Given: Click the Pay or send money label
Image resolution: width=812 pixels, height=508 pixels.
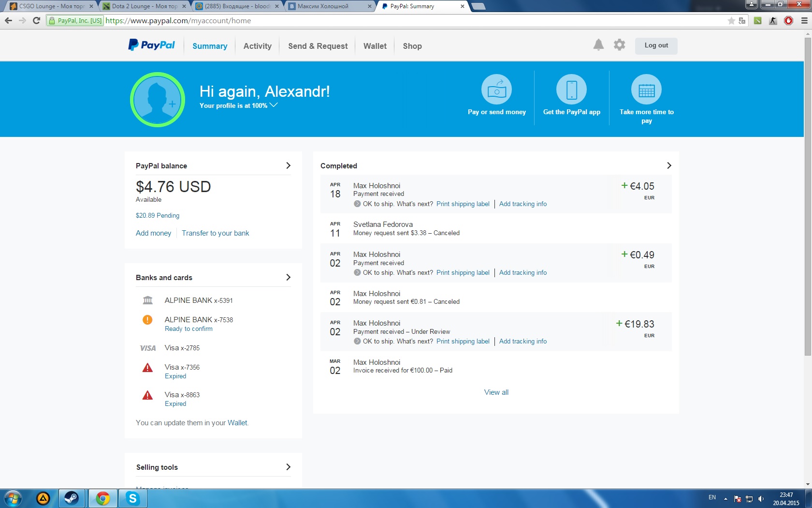Looking at the screenshot, I should coord(496,112).
